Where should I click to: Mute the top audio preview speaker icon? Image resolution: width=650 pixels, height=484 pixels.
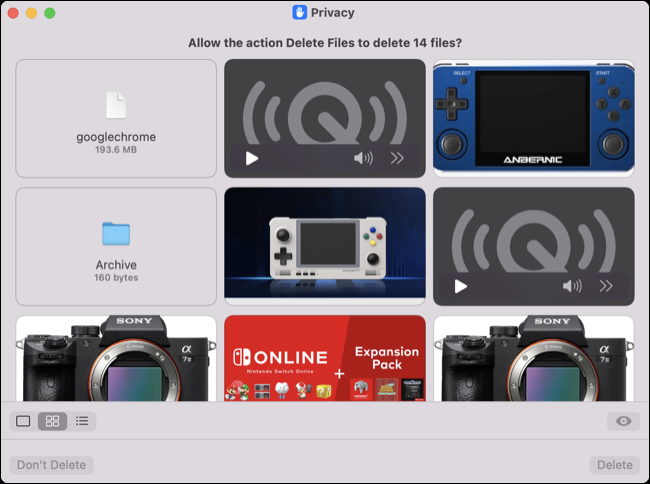[x=363, y=158]
